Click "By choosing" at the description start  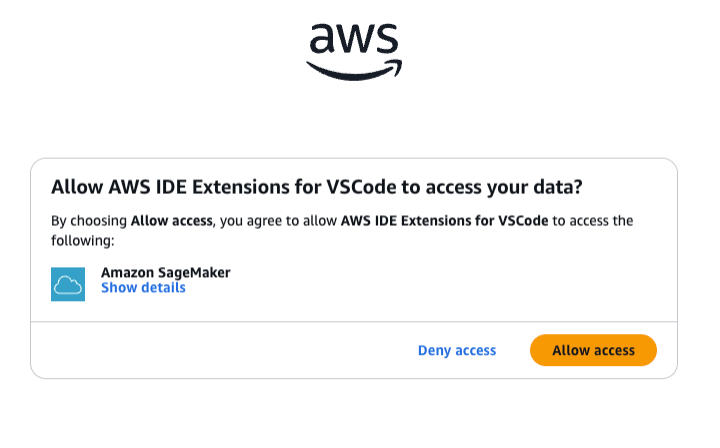point(89,220)
